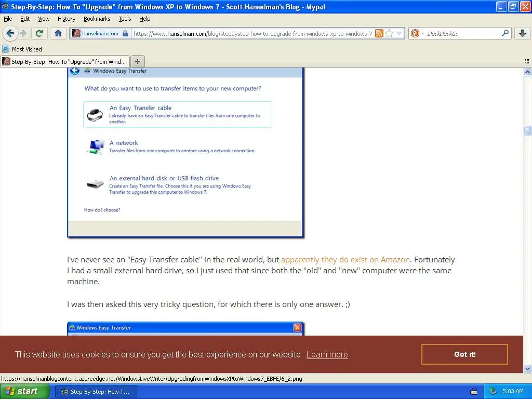Select the Step-By-Step blog tab
The image size is (532, 399).
tap(65, 61)
